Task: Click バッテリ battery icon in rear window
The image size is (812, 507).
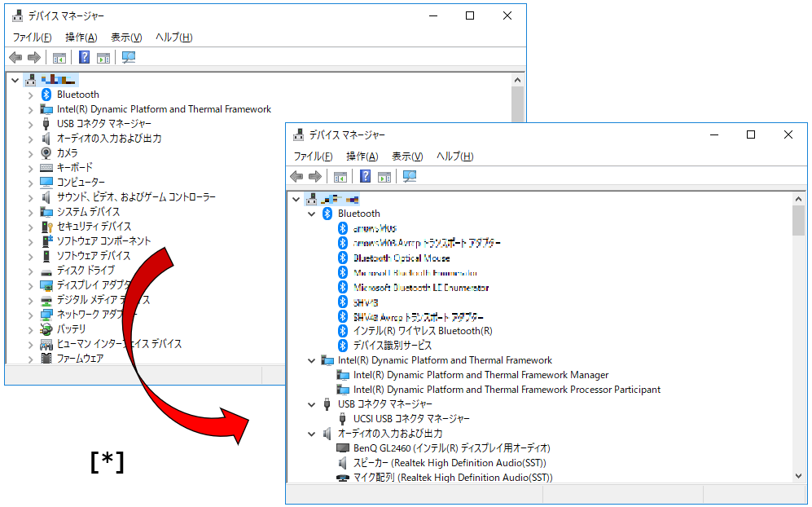Action: [46, 329]
